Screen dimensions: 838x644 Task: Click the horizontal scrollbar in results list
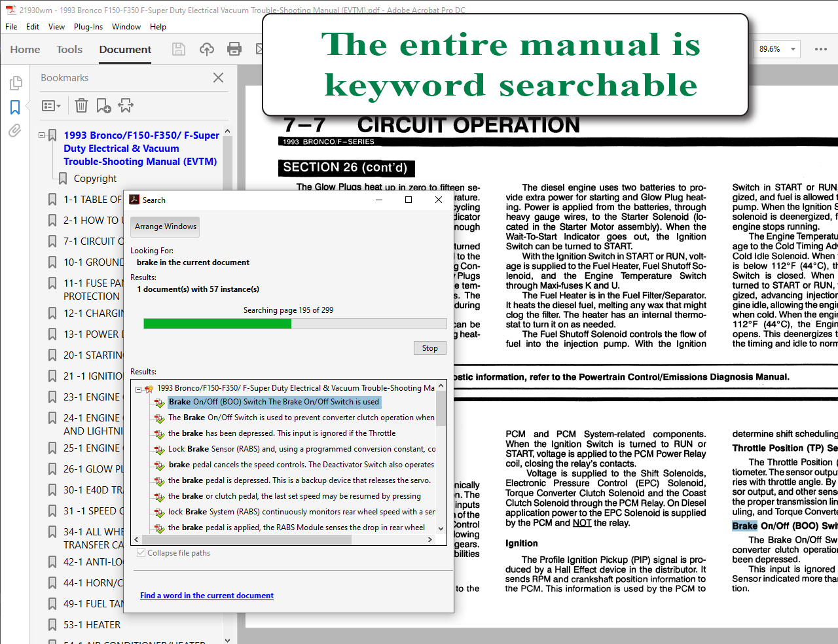pos(247,540)
